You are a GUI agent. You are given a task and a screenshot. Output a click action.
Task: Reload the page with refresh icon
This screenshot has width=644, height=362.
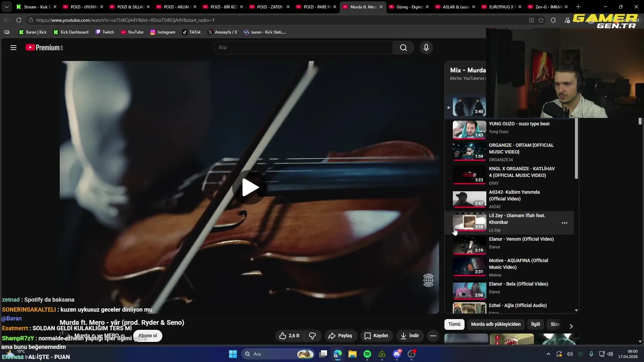pos(19,20)
